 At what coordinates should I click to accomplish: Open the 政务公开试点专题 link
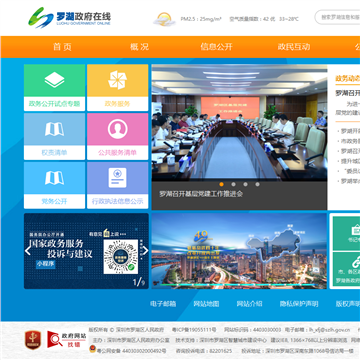click(x=54, y=104)
